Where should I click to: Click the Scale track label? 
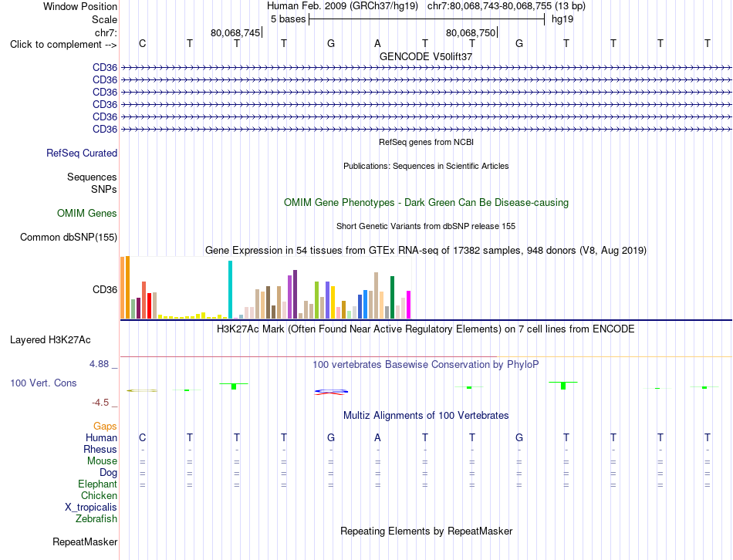pos(104,19)
